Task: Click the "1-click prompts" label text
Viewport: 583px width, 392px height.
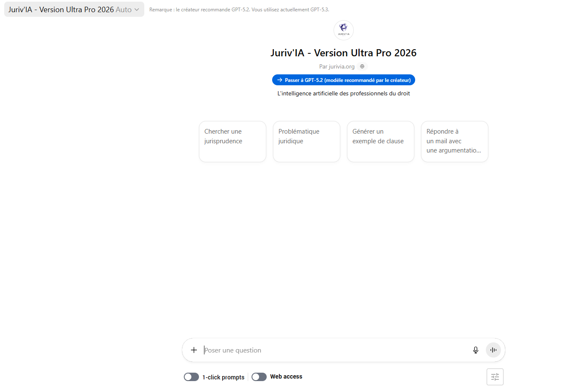Action: [223, 377]
